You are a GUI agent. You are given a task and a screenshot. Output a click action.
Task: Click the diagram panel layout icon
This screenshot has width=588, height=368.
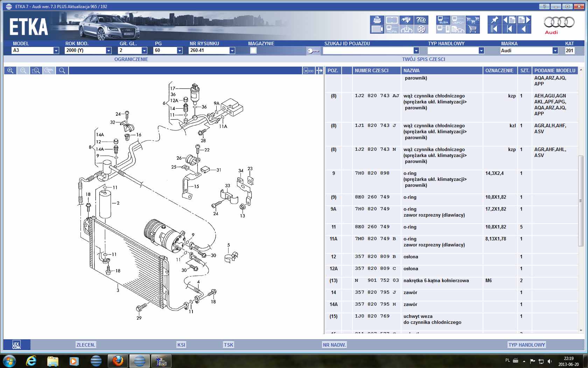tap(308, 70)
